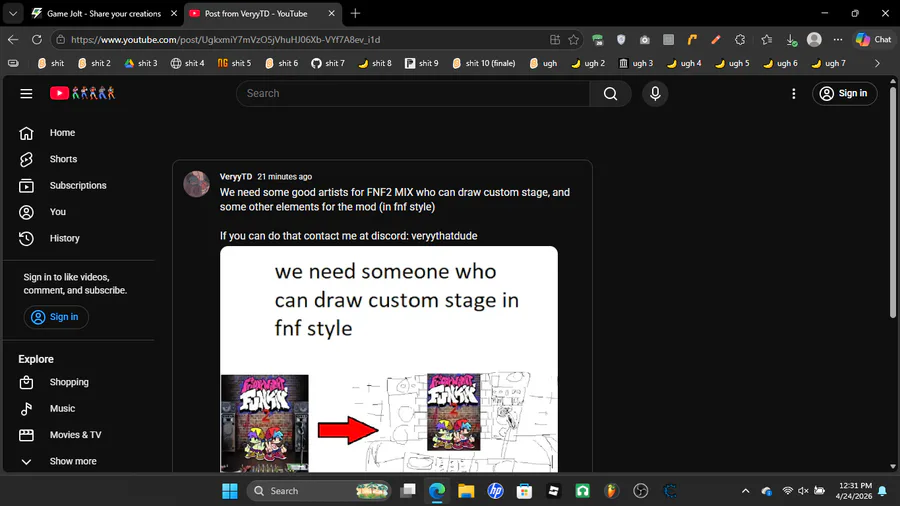Switch to the Game Jolt browser tab
This screenshot has width=900, height=506.
pyautogui.click(x=103, y=13)
